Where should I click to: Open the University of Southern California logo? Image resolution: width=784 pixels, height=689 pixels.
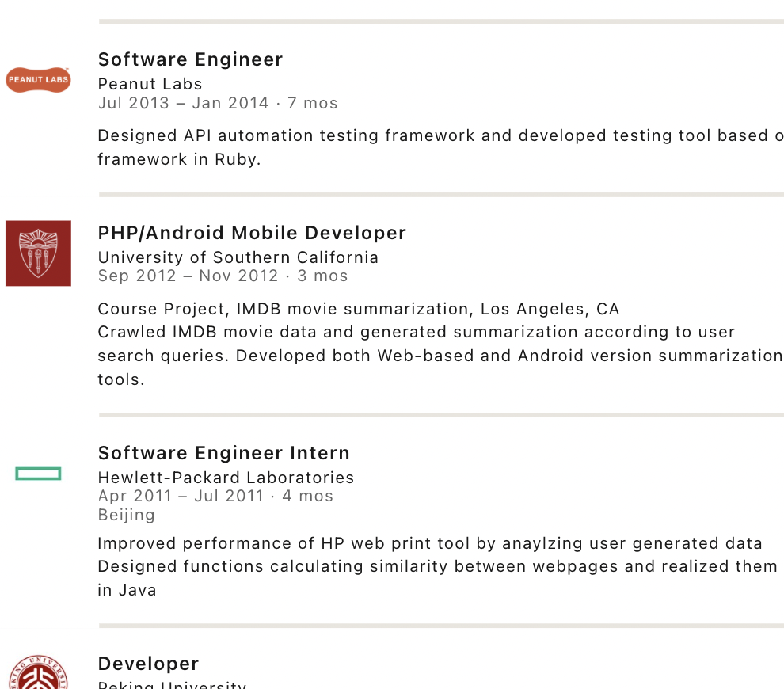click(38, 253)
